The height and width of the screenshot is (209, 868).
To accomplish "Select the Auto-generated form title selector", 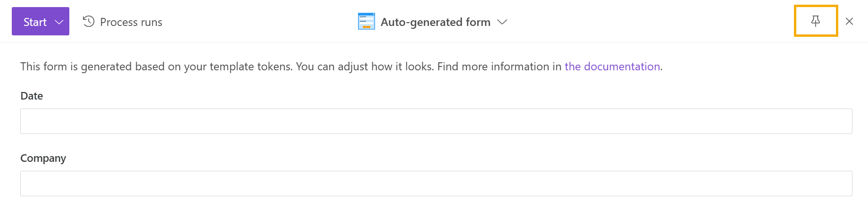I will click(433, 22).
